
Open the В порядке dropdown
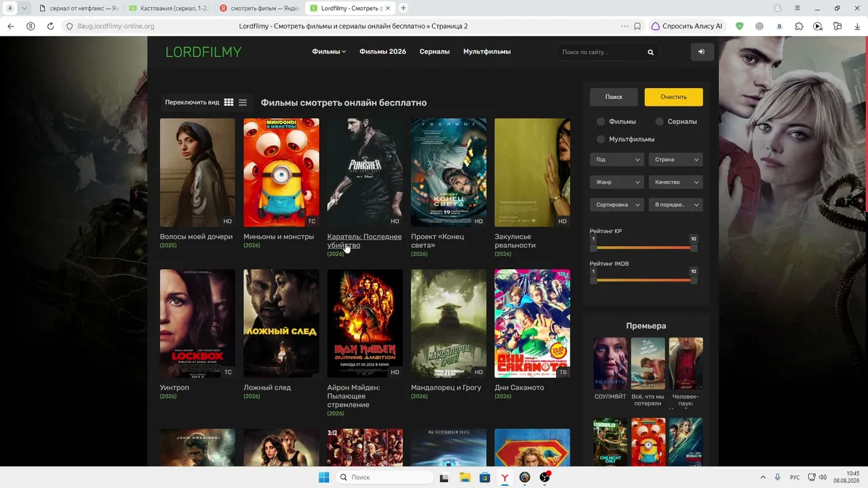[x=675, y=205]
